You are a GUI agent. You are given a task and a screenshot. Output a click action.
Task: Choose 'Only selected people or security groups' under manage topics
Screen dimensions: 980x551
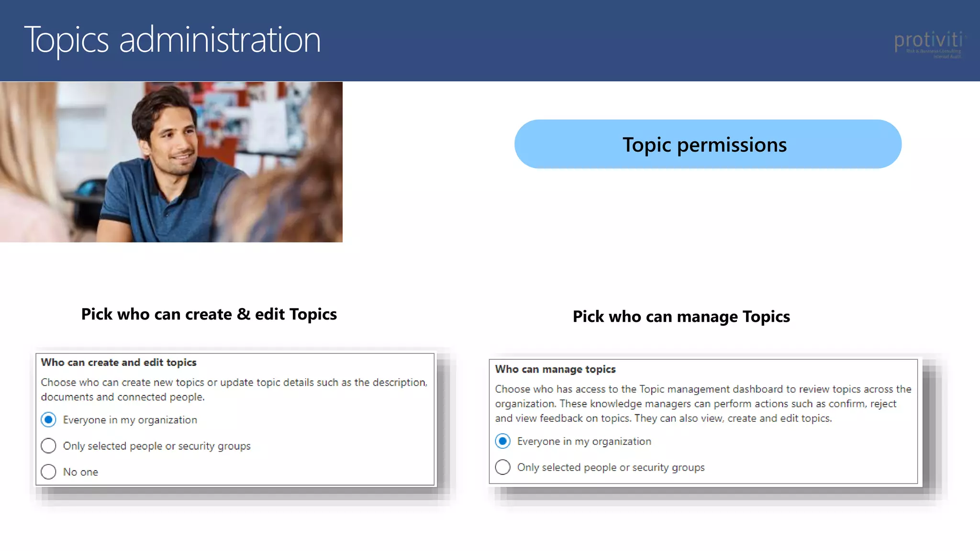coord(502,467)
